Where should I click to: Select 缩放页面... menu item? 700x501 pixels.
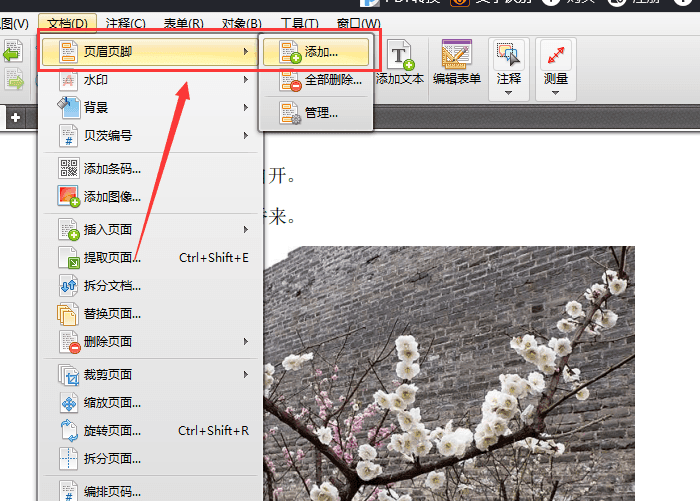(x=150, y=403)
